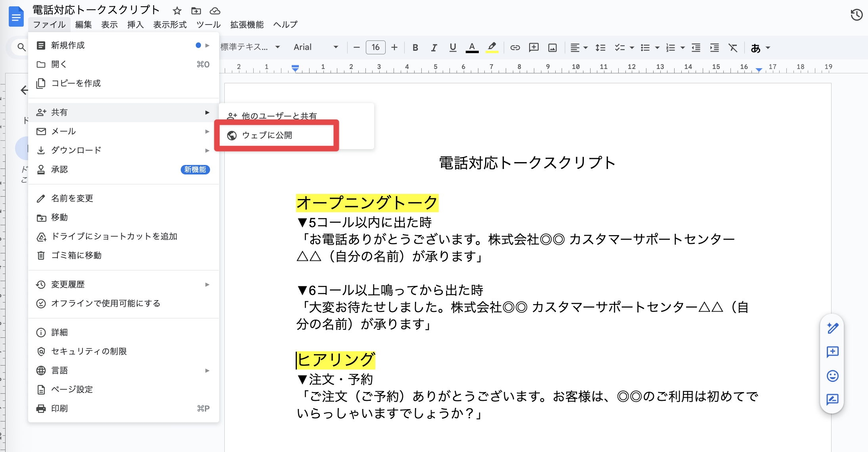The width and height of the screenshot is (868, 452).
Task: Check the cloud save status icon
Action: click(x=215, y=11)
